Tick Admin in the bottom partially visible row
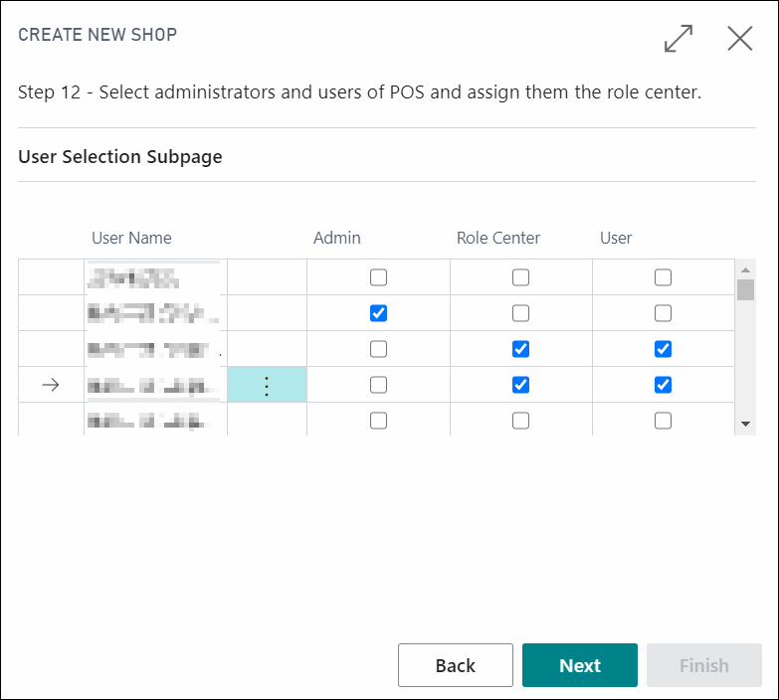The image size is (779, 700). 379,421
